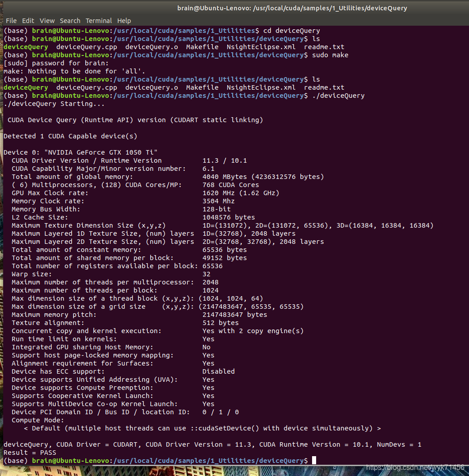Click 'NumDevs = 1' in summary line
469x476 pixels.
click(x=399, y=444)
